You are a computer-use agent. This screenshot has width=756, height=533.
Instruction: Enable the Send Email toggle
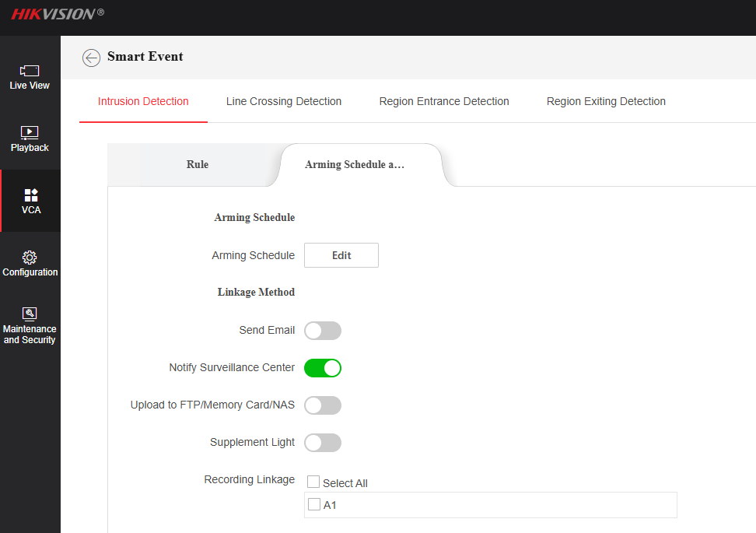(x=322, y=331)
